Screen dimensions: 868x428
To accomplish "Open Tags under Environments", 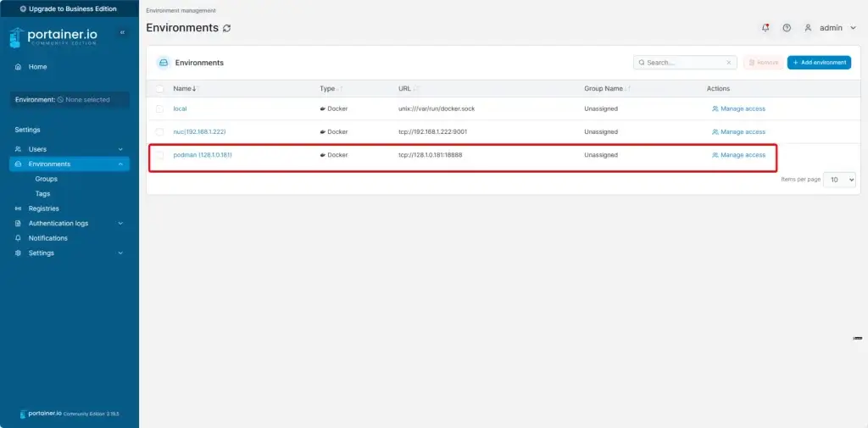I will tap(42, 194).
